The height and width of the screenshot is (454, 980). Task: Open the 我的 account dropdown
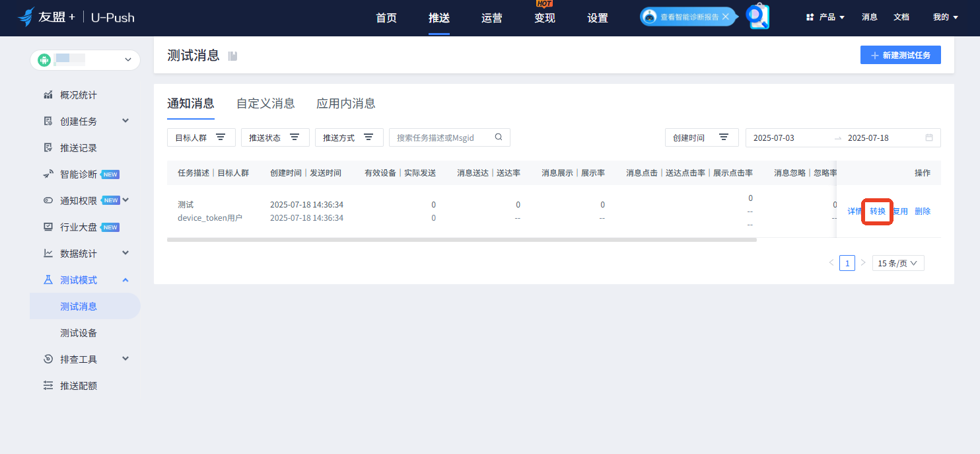tap(946, 17)
